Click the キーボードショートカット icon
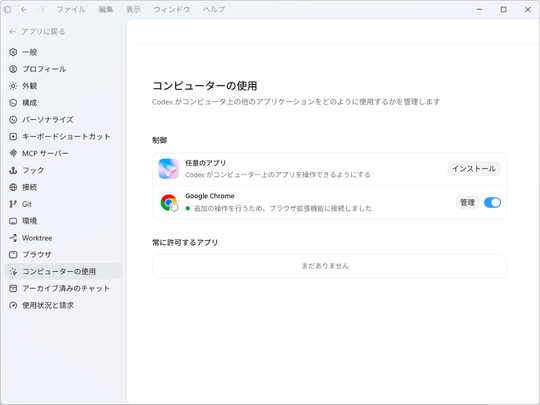Image resolution: width=540 pixels, height=405 pixels. [x=13, y=136]
